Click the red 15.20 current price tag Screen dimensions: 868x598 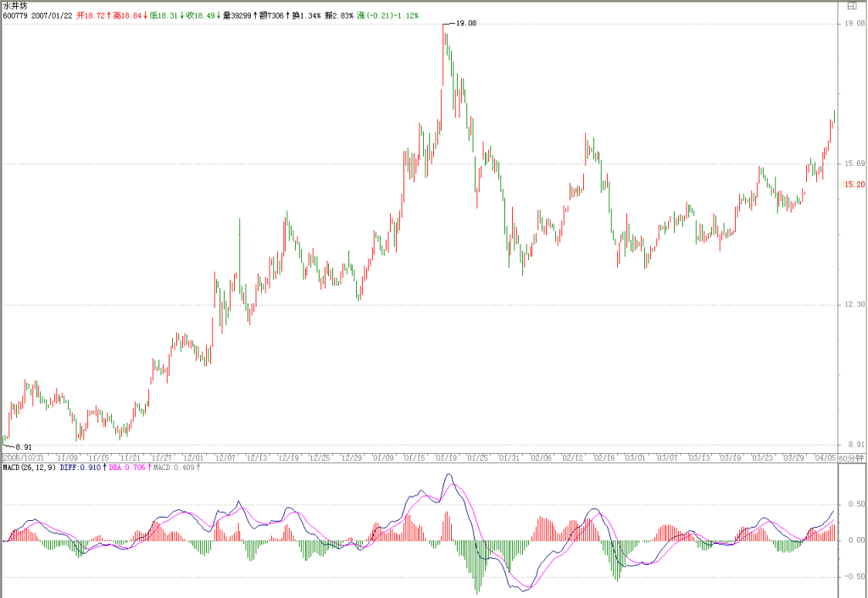pyautogui.click(x=854, y=184)
